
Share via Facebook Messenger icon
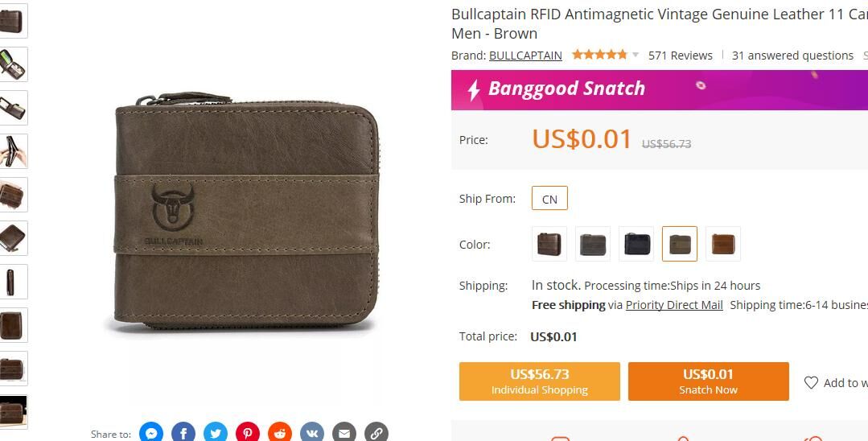pos(151,433)
